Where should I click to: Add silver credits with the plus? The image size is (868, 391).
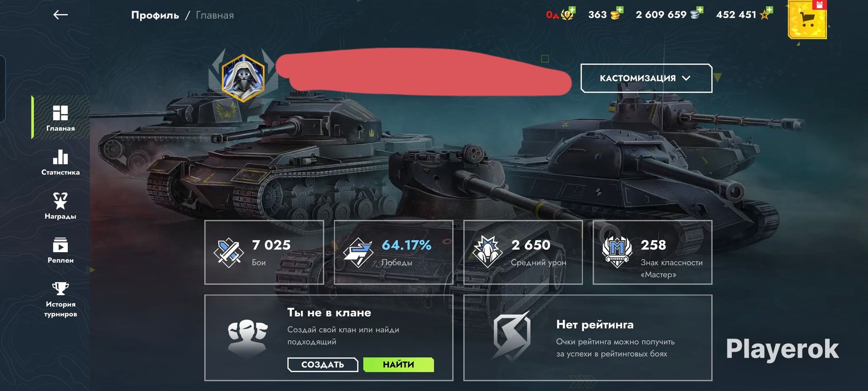[x=700, y=10]
